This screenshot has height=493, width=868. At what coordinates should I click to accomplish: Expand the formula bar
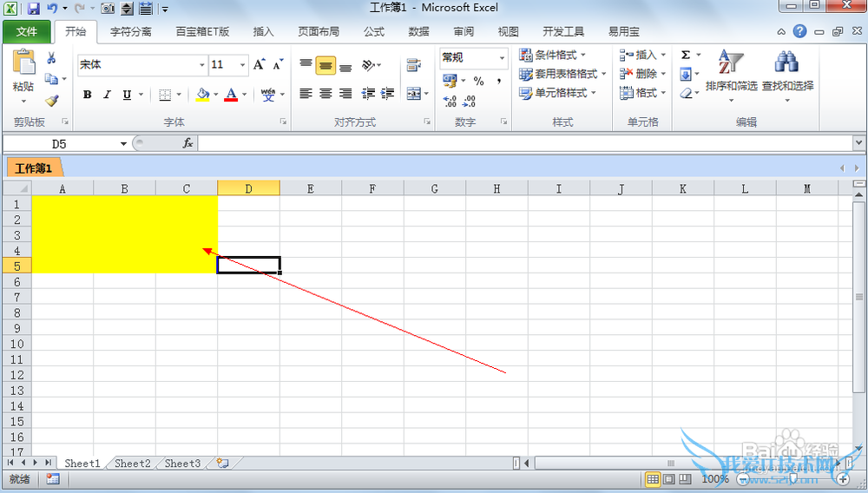pyautogui.click(x=858, y=142)
